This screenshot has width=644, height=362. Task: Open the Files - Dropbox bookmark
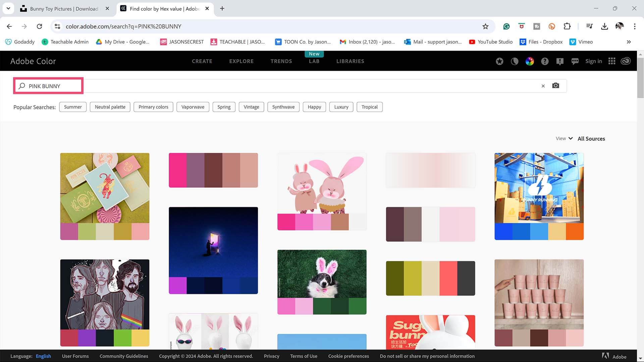(x=541, y=42)
